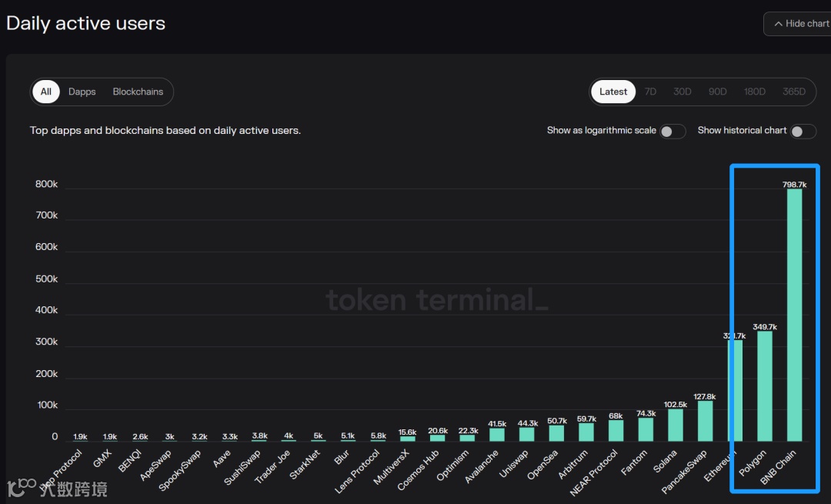Enable the logarithmic scale switch
This screenshot has width=831, height=504.
672,132
